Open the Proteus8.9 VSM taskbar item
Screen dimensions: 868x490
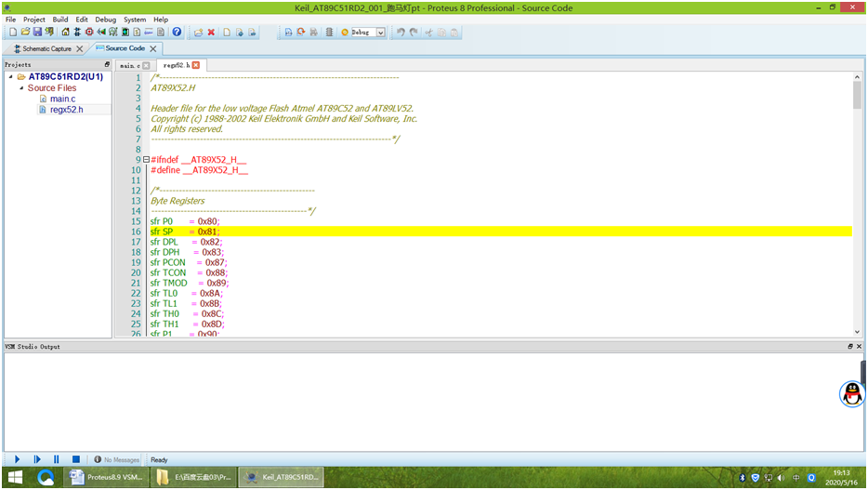tap(106, 477)
